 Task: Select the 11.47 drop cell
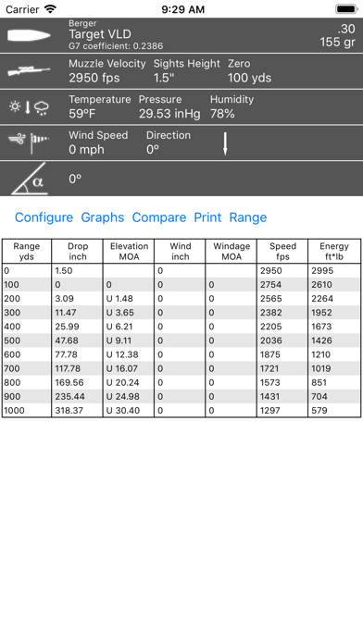click(x=78, y=313)
